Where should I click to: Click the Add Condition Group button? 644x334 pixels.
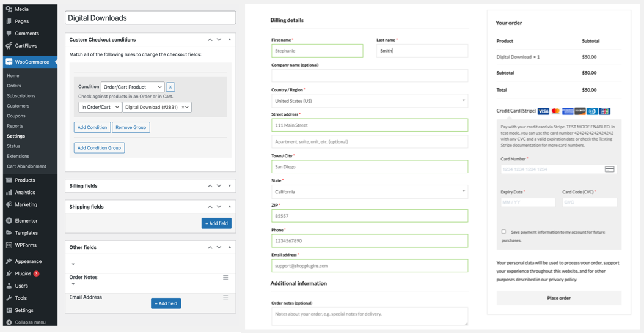[x=99, y=147]
